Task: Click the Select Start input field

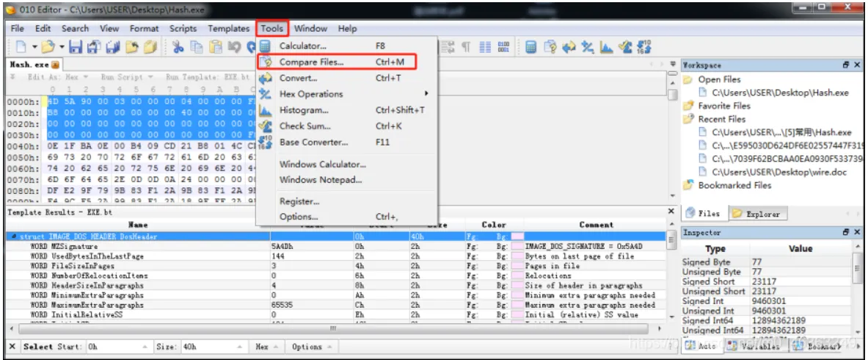Action: (118, 347)
